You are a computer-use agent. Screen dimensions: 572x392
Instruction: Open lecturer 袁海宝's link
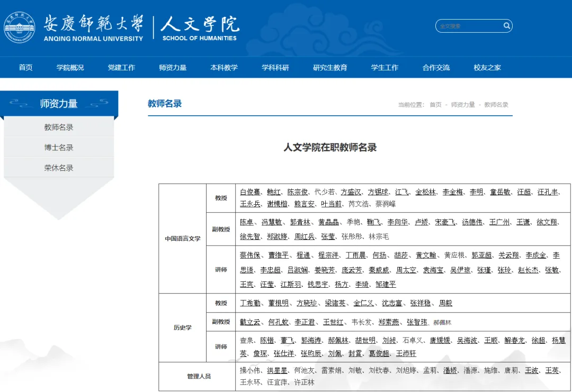tap(433, 270)
